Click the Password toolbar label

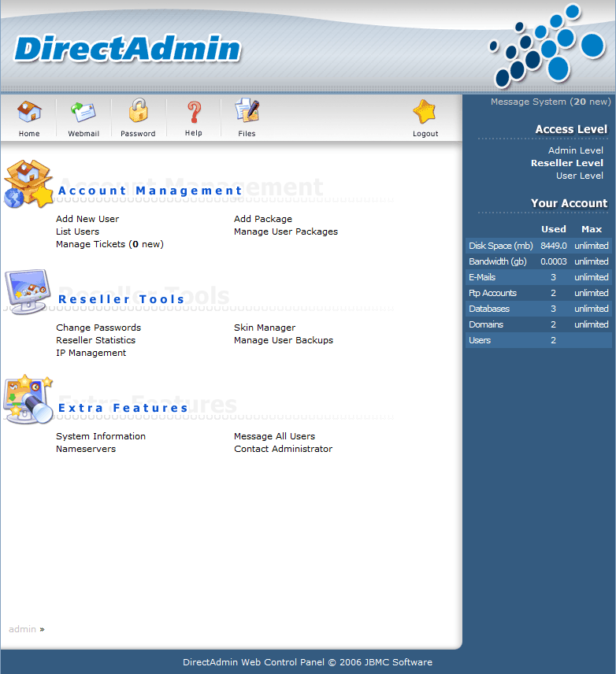[138, 134]
